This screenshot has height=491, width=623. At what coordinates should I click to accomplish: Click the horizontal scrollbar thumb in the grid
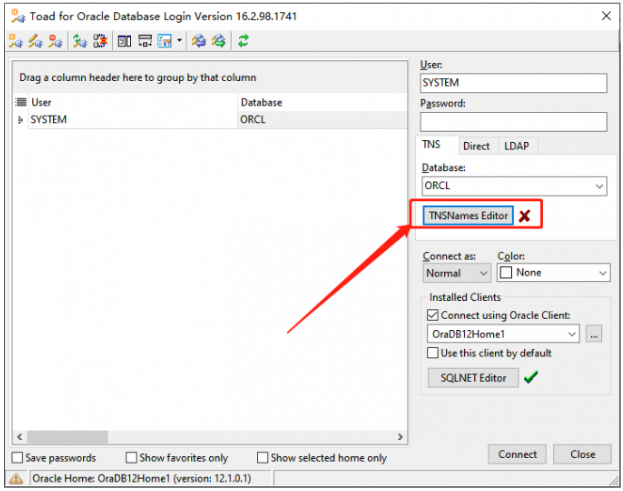click(x=68, y=437)
